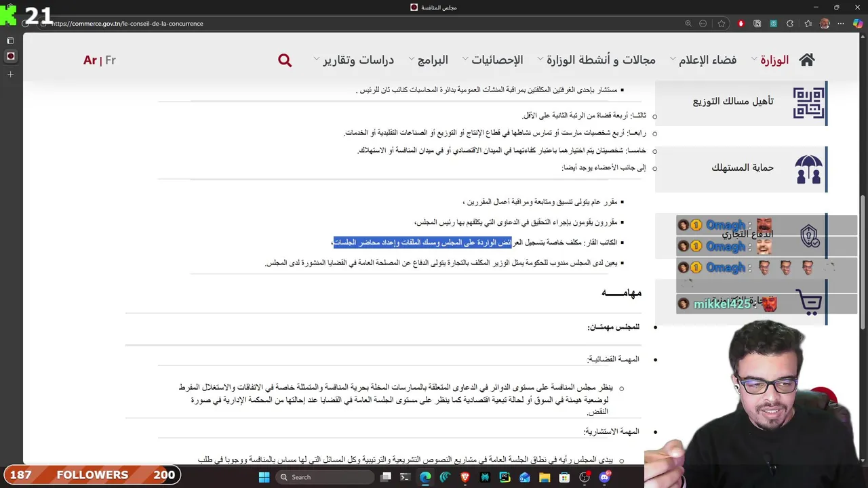Screen dimensions: 868x488
Task: Open browser Settings and more menu
Action: click(x=842, y=23)
